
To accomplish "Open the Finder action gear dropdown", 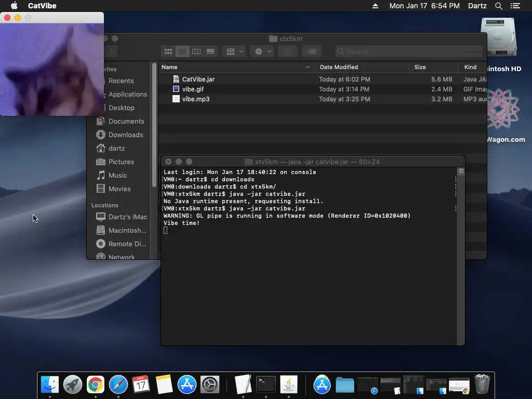I will click(x=262, y=51).
